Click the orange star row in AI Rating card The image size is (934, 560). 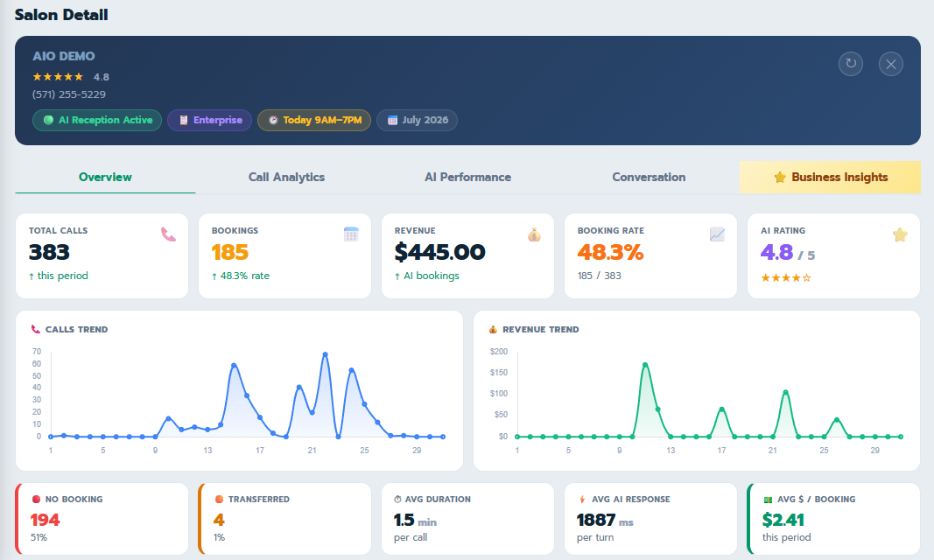tap(786, 277)
